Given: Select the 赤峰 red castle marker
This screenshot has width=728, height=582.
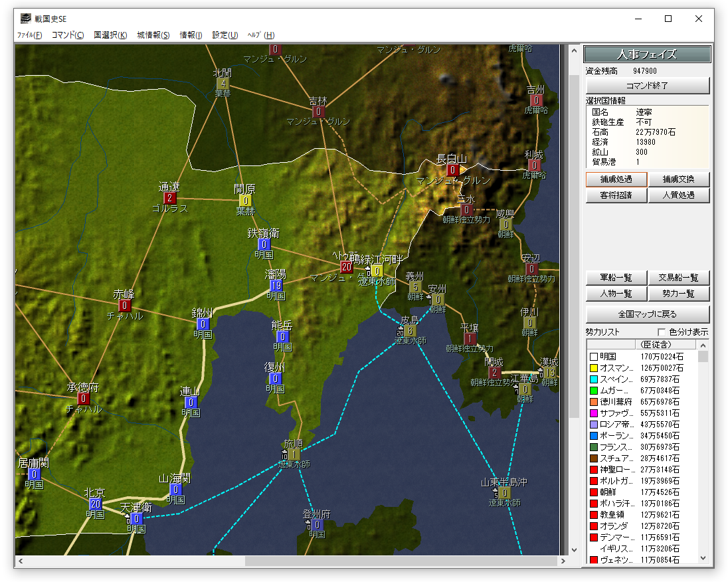Looking at the screenshot, I should [x=124, y=306].
